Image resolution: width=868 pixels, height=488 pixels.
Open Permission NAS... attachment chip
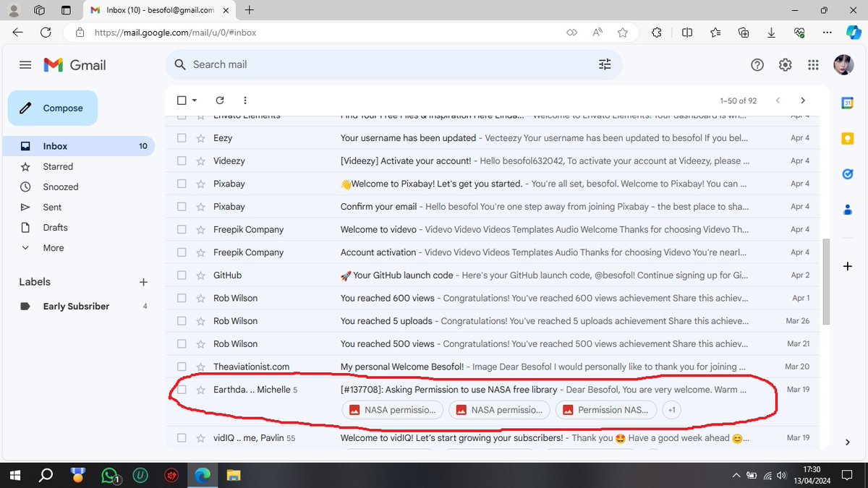(x=605, y=410)
